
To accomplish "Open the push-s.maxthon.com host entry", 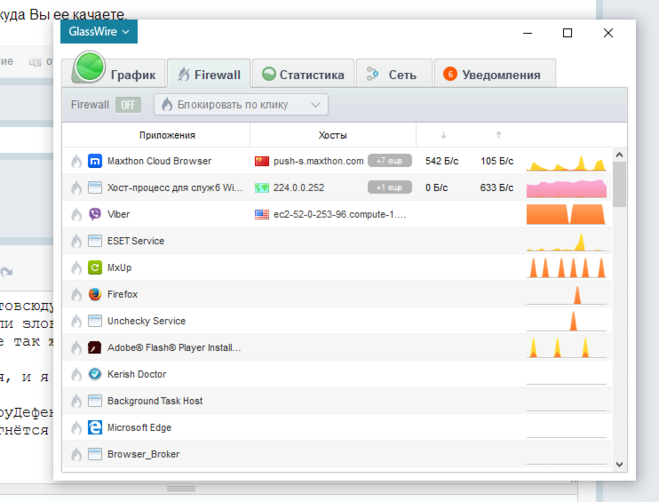I will 318,161.
